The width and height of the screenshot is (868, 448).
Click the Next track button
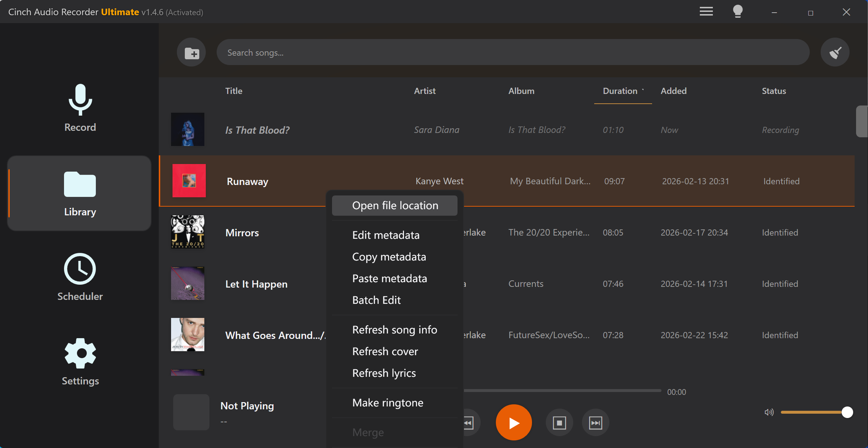click(595, 422)
